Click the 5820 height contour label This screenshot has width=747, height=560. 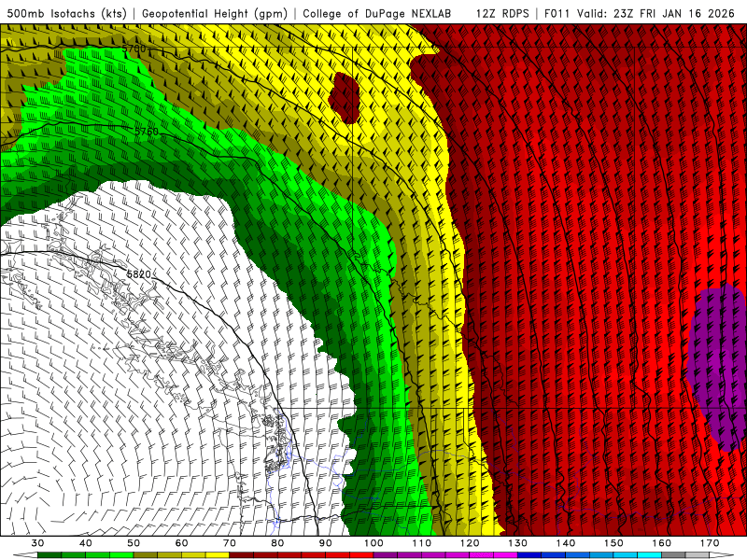[138, 274]
